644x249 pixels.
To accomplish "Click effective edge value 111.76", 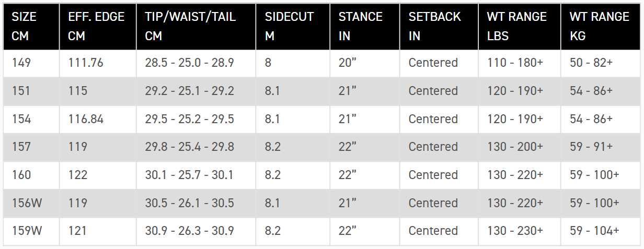I will point(86,63).
